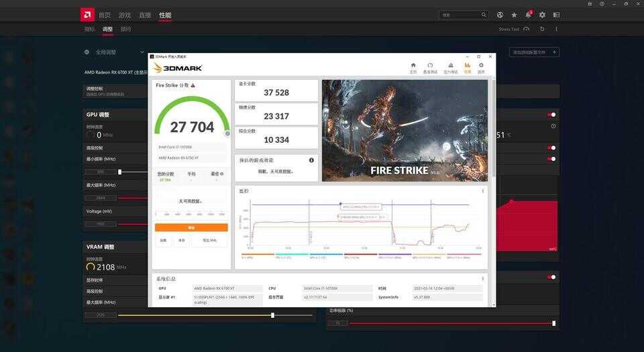Start the Stress Test gauge button
Viewport: 644px width, 352px height.
click(527, 29)
